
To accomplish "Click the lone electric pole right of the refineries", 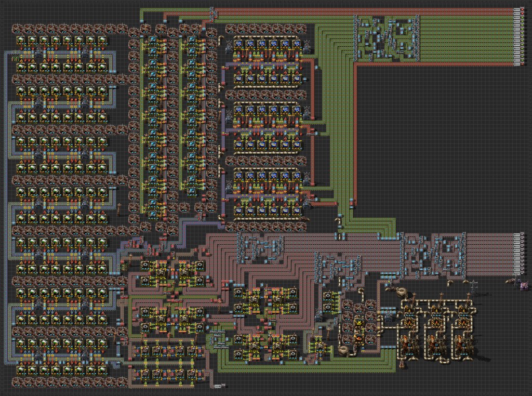I will click(x=473, y=287).
